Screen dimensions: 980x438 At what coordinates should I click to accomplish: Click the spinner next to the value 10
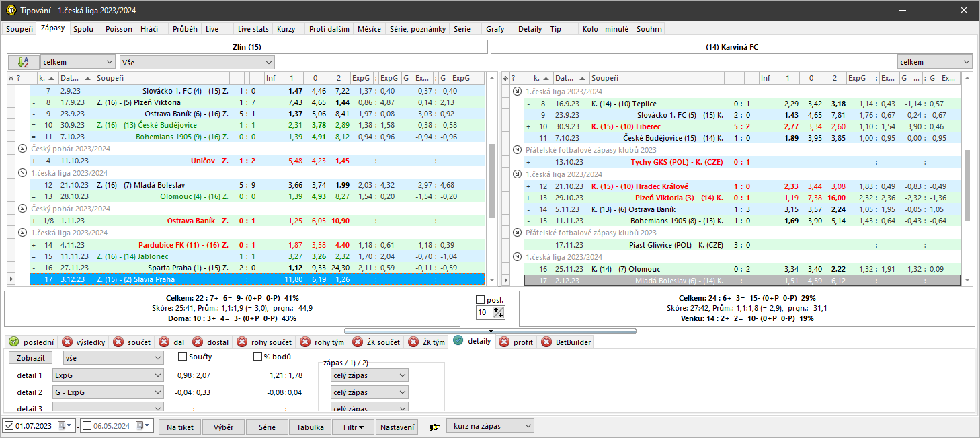tap(499, 312)
